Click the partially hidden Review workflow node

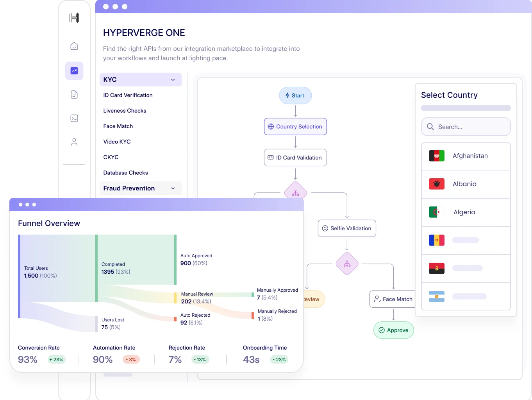314,299
